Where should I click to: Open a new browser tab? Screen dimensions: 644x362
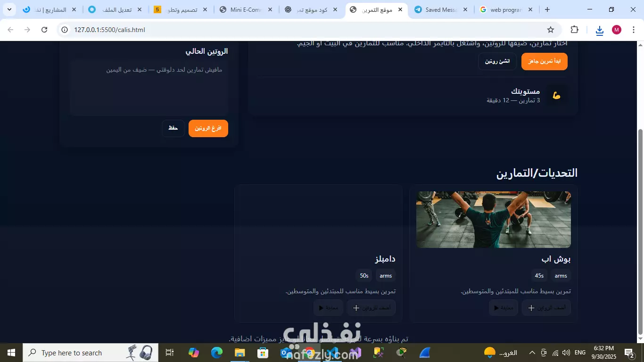pos(547,9)
